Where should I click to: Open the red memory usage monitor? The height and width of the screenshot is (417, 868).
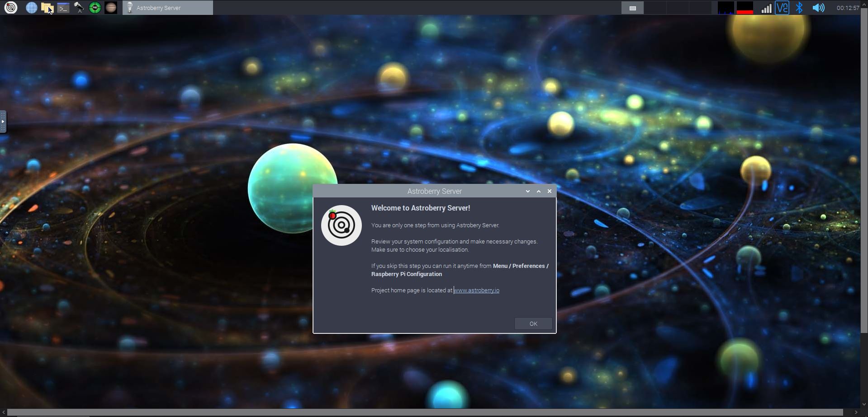tap(745, 8)
